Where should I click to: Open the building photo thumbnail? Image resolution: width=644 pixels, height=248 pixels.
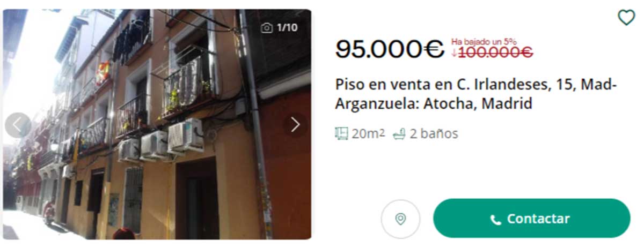point(157,124)
